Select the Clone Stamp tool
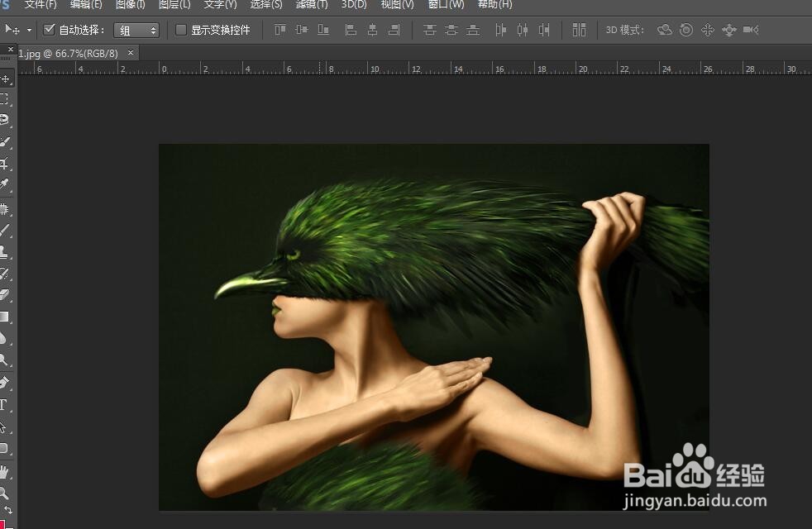The height and width of the screenshot is (529, 812). [4, 252]
